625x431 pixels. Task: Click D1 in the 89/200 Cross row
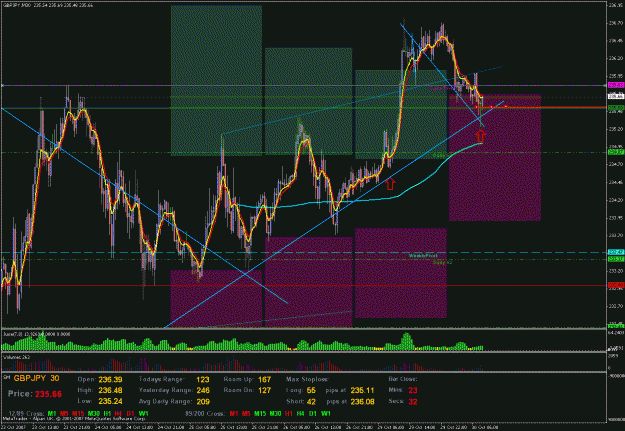(313, 414)
